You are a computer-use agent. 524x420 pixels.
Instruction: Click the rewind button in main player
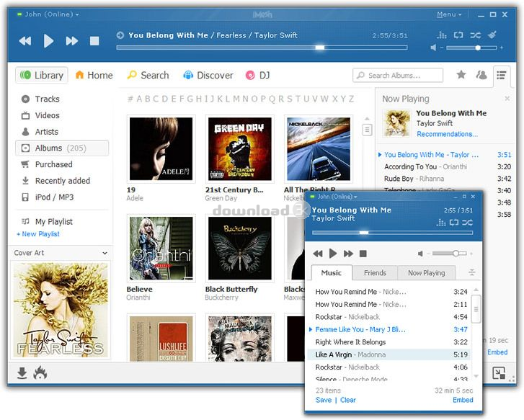pos(25,41)
